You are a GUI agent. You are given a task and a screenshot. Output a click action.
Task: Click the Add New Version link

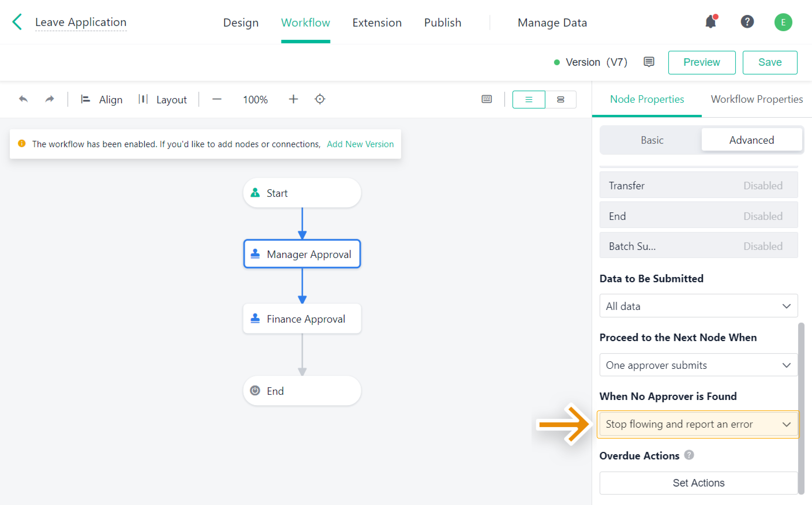pyautogui.click(x=360, y=144)
